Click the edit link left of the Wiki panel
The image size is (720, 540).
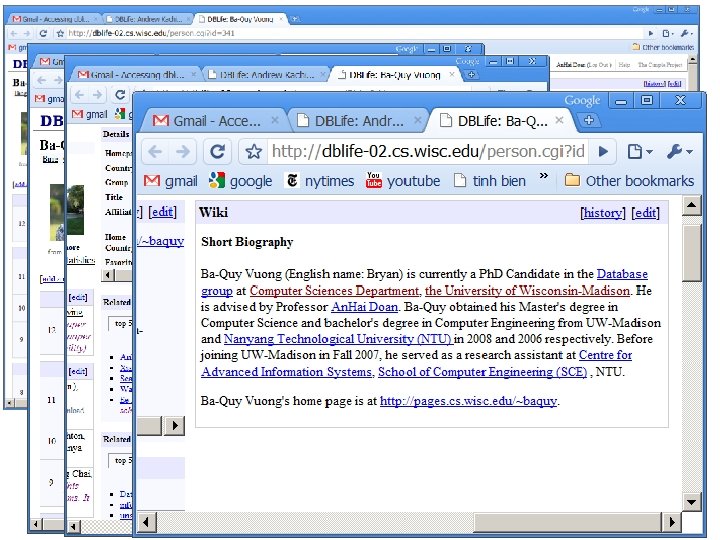coord(163,212)
